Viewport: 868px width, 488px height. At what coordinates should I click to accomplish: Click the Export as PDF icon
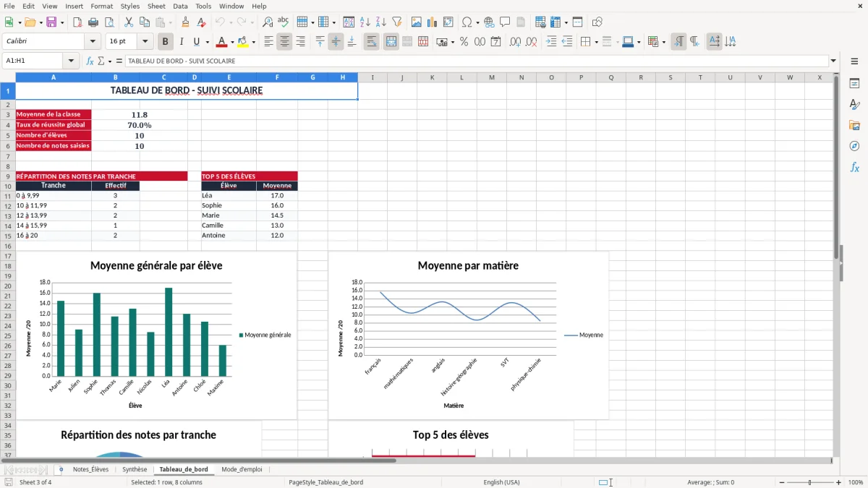pyautogui.click(x=77, y=22)
